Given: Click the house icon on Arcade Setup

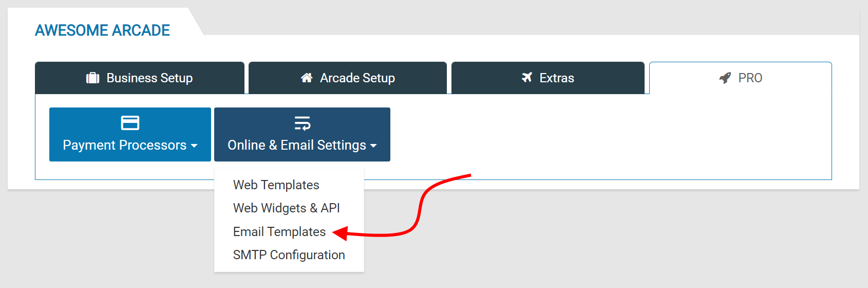Looking at the screenshot, I should point(307,78).
